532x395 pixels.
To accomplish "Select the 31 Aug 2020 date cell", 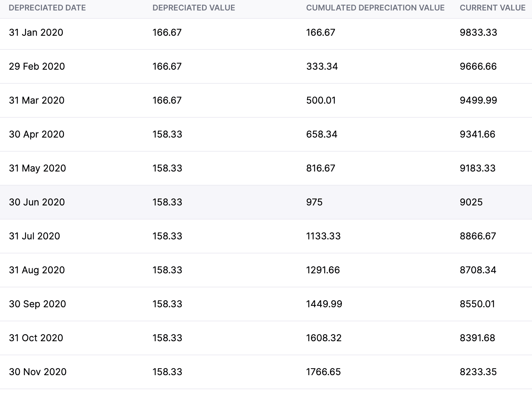I will [x=37, y=270].
